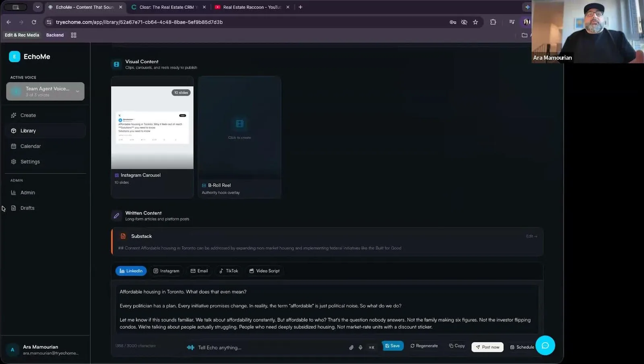644x364 pixels.
Task: Click the EchoMe logo icon
Action: [14, 57]
